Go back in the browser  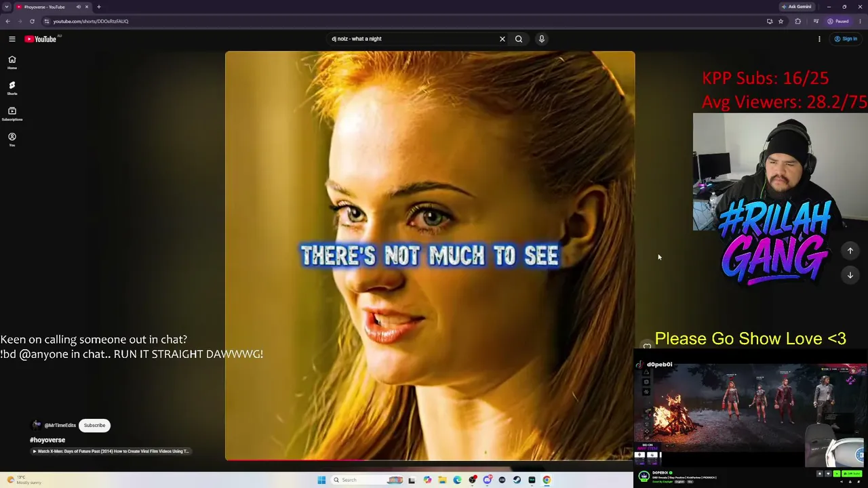tap(7, 21)
